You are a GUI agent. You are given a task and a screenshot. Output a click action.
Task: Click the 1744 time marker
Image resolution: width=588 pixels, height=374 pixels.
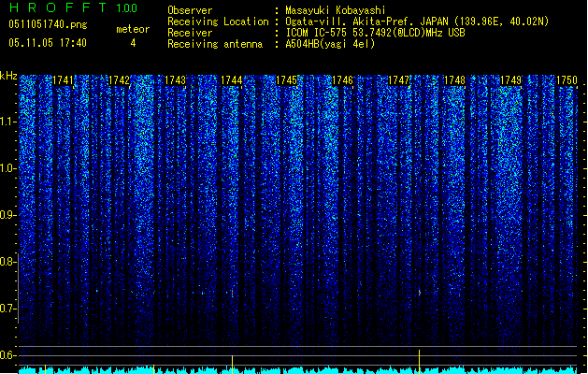pos(232,80)
